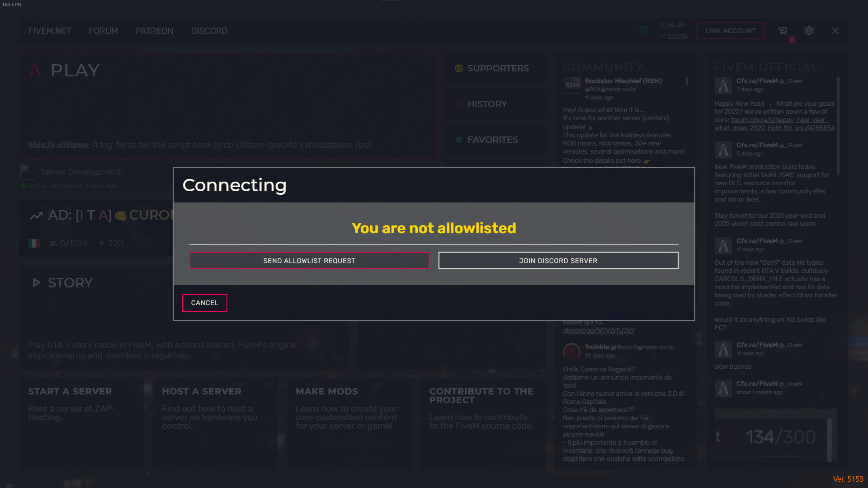
Task: Join the Discord server
Action: pyautogui.click(x=558, y=261)
